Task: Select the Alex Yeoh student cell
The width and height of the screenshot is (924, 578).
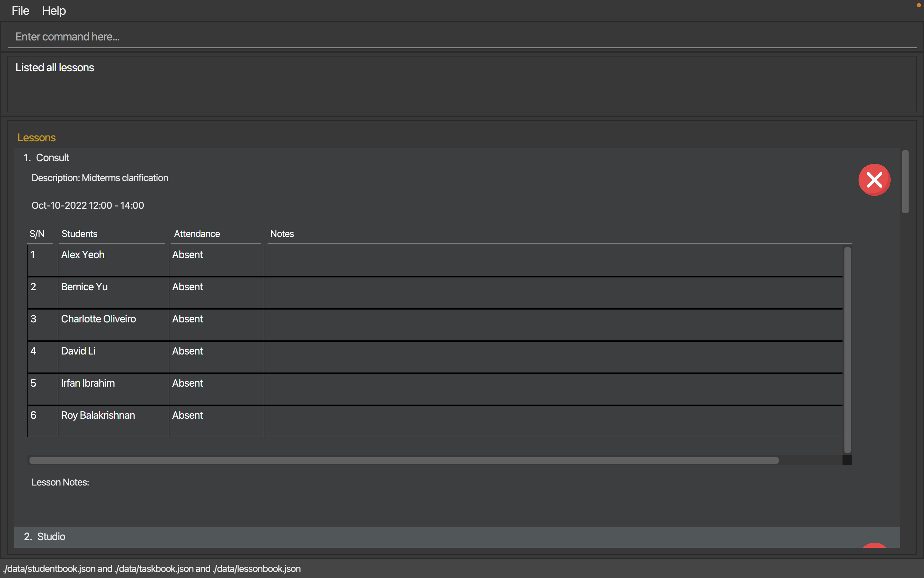Action: point(113,261)
